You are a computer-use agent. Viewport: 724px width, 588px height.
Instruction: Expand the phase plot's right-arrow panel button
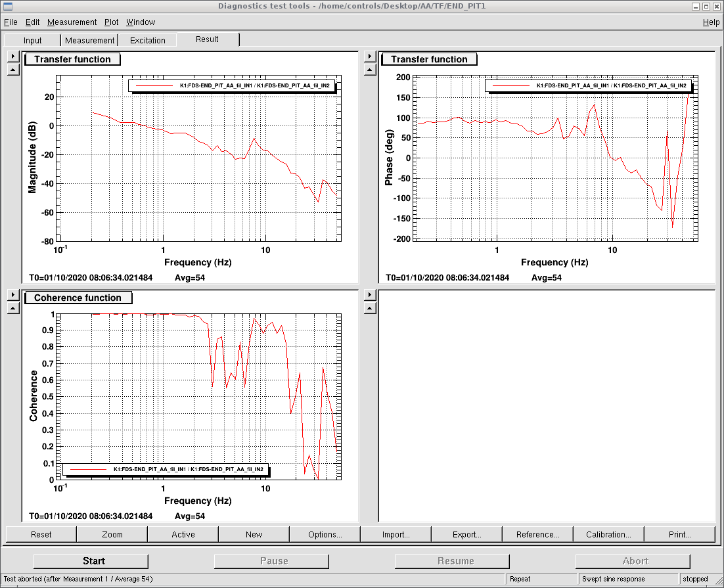370,57
